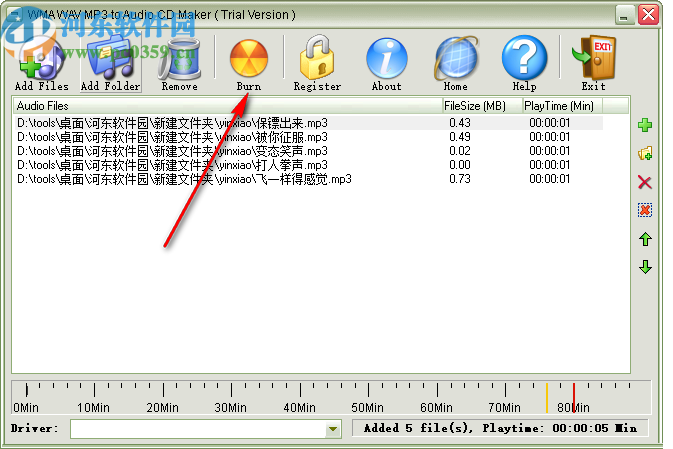Select the 保镖出来.mp3 file row

pos(309,123)
